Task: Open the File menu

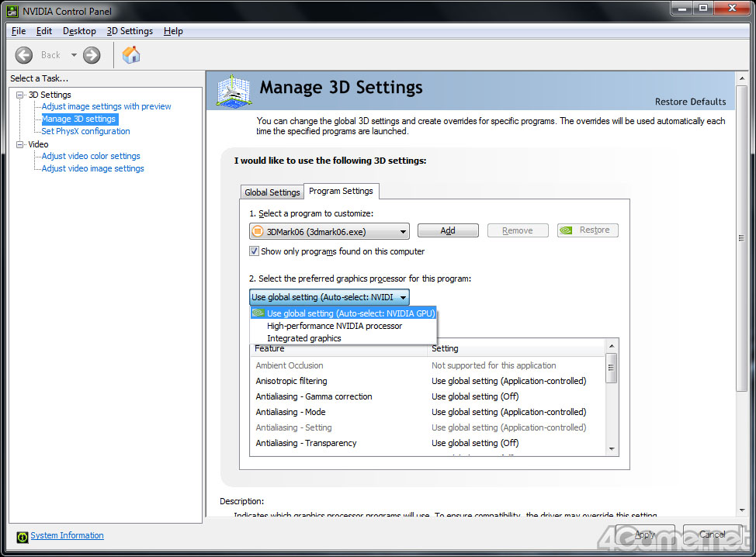Action: click(19, 31)
